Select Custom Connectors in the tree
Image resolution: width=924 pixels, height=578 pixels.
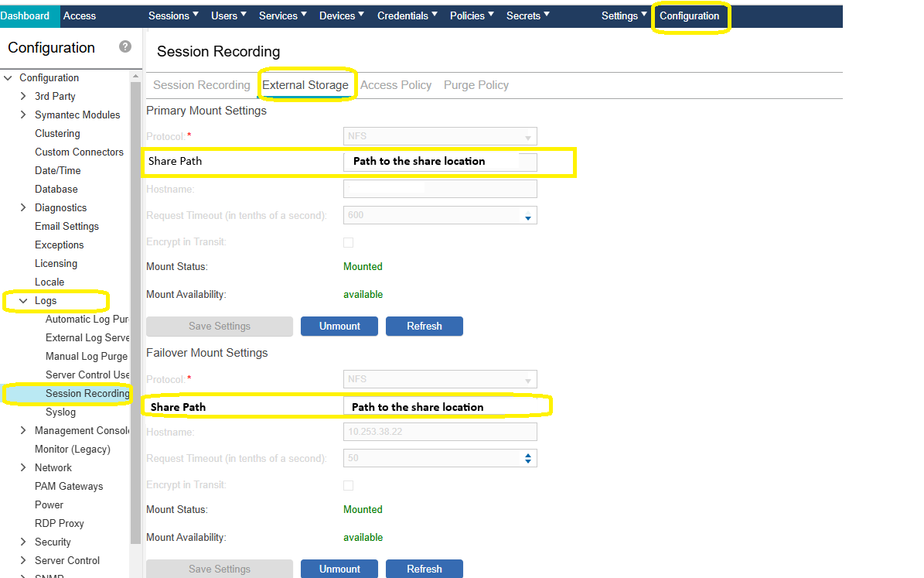79,152
